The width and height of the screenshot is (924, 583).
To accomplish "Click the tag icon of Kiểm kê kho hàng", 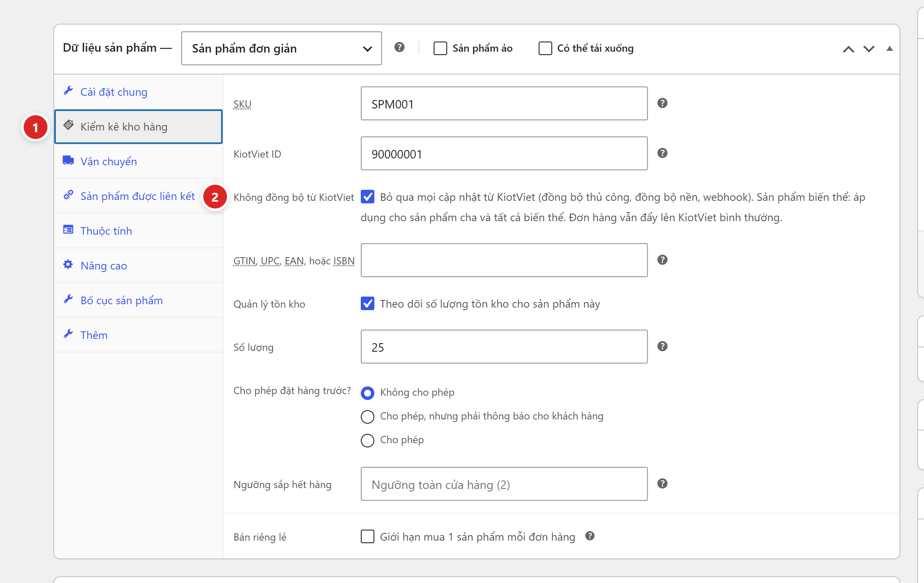I will pyautogui.click(x=68, y=125).
